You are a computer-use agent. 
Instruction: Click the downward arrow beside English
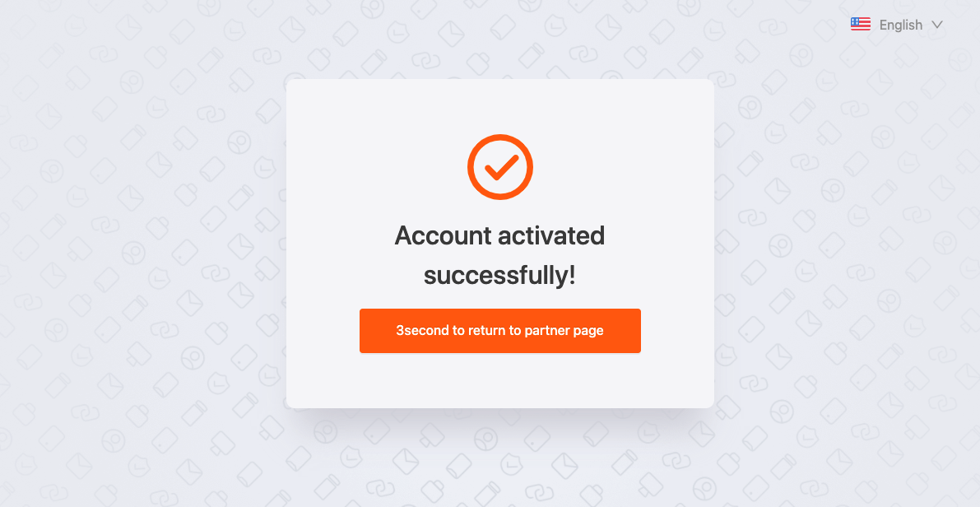[x=936, y=25]
